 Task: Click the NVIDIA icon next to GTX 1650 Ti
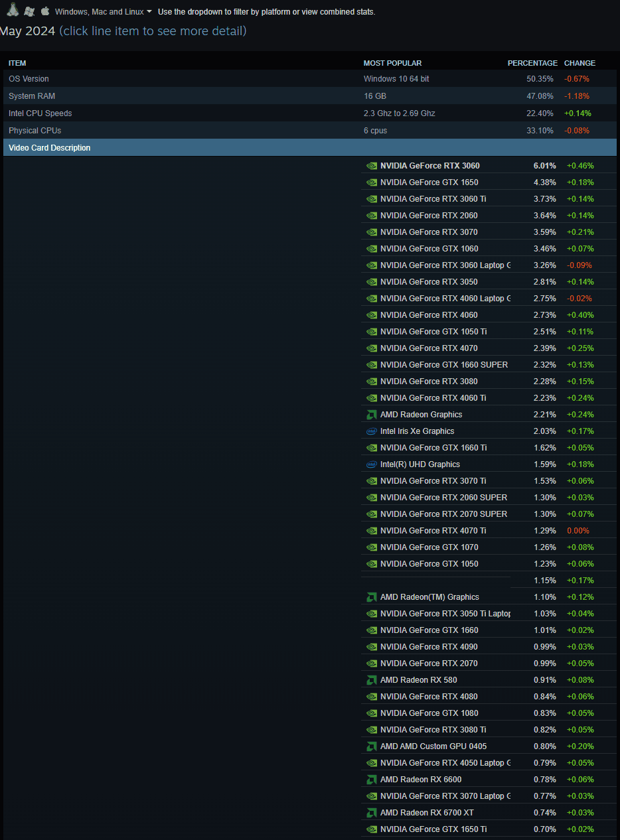coord(372,829)
